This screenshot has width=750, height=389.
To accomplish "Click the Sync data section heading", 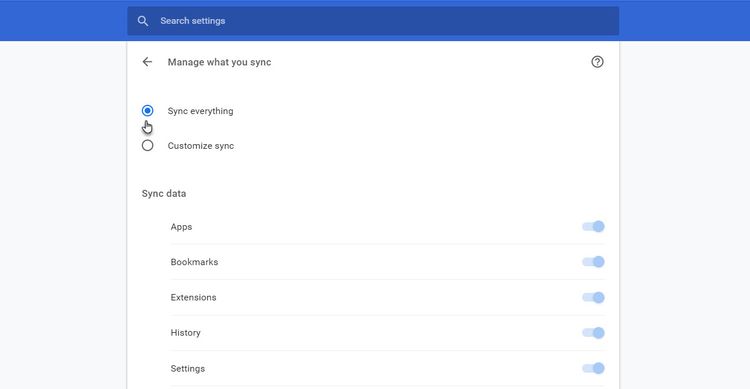I will tap(164, 194).
